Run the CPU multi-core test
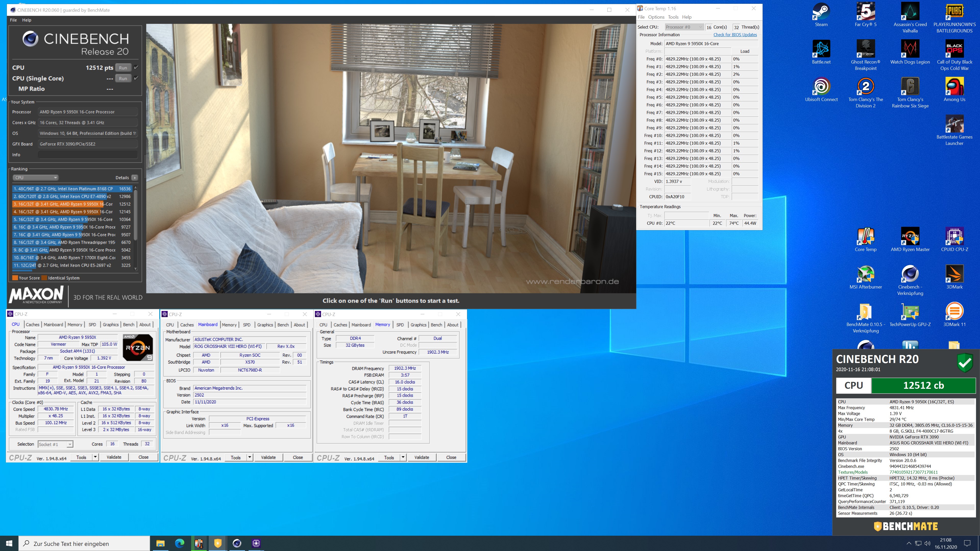 [x=123, y=68]
